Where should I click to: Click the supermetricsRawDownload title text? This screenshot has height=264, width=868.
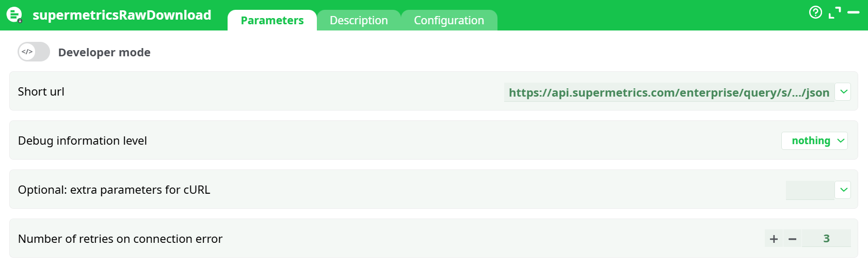pyautogui.click(x=122, y=15)
